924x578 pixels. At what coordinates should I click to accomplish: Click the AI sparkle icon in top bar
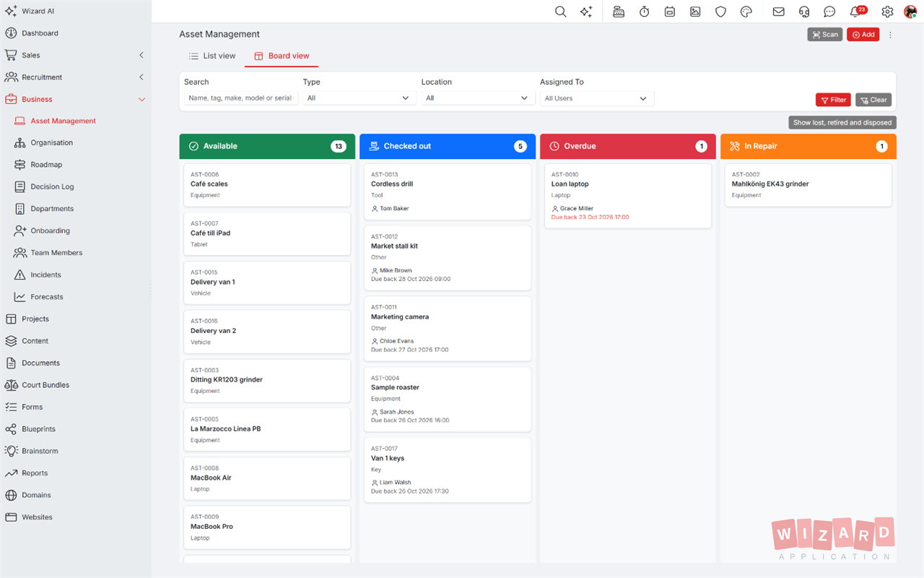(586, 12)
